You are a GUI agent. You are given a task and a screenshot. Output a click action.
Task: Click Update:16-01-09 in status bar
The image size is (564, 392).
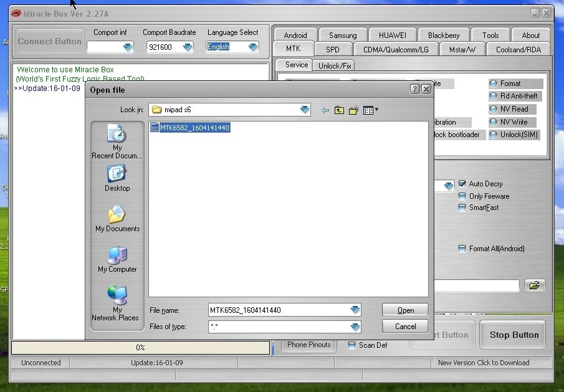(157, 363)
